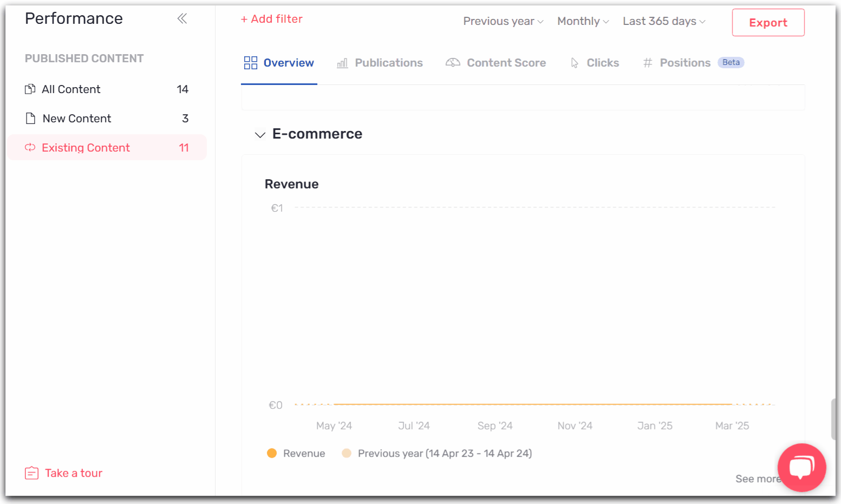The height and width of the screenshot is (504, 841).
Task: Click the Overview grid icon
Action: click(251, 63)
